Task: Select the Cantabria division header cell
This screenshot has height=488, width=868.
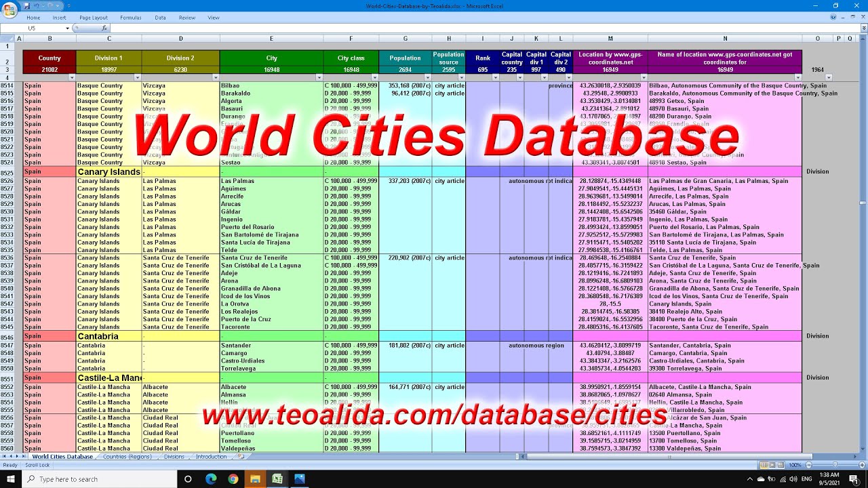Action: coord(109,337)
